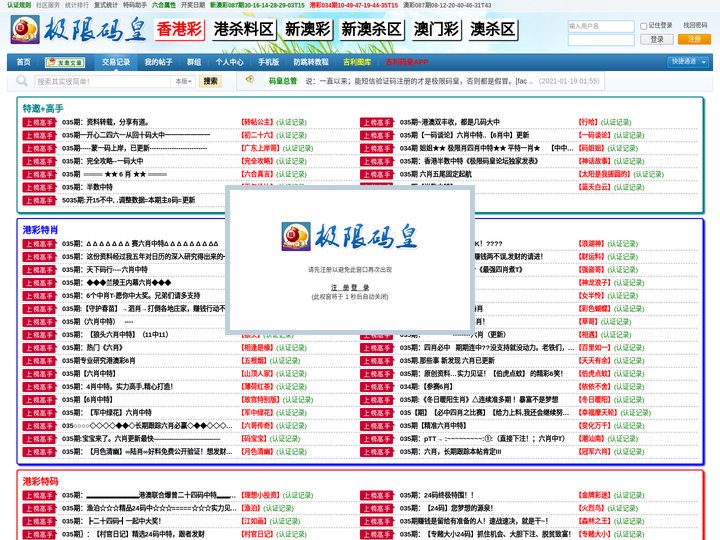Select the 港杀料区 section tab
This screenshot has width=720, height=540.
tap(244, 30)
